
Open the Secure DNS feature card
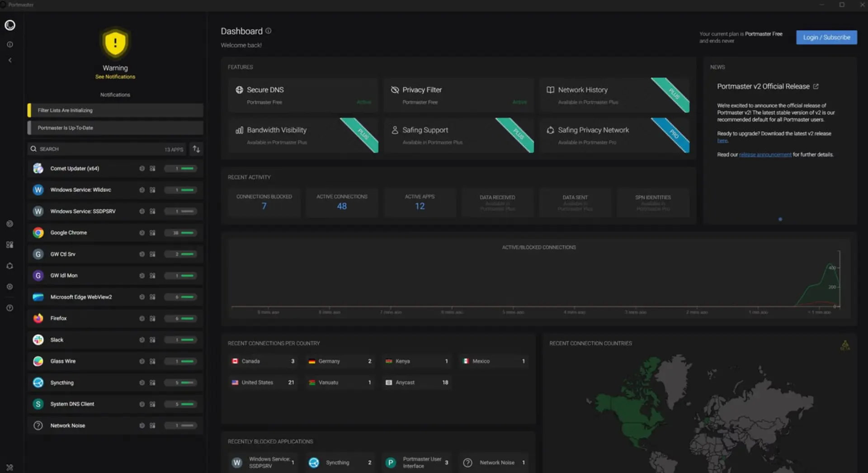(303, 95)
